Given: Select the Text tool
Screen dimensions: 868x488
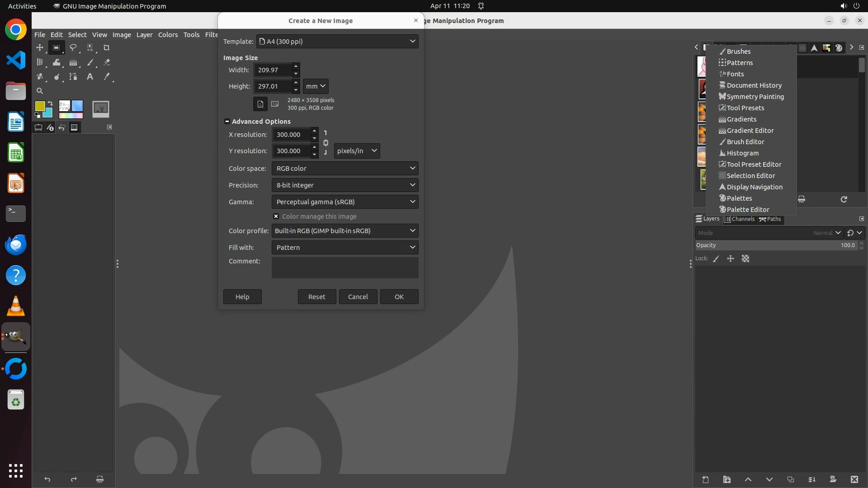Looking at the screenshot, I should tap(90, 77).
